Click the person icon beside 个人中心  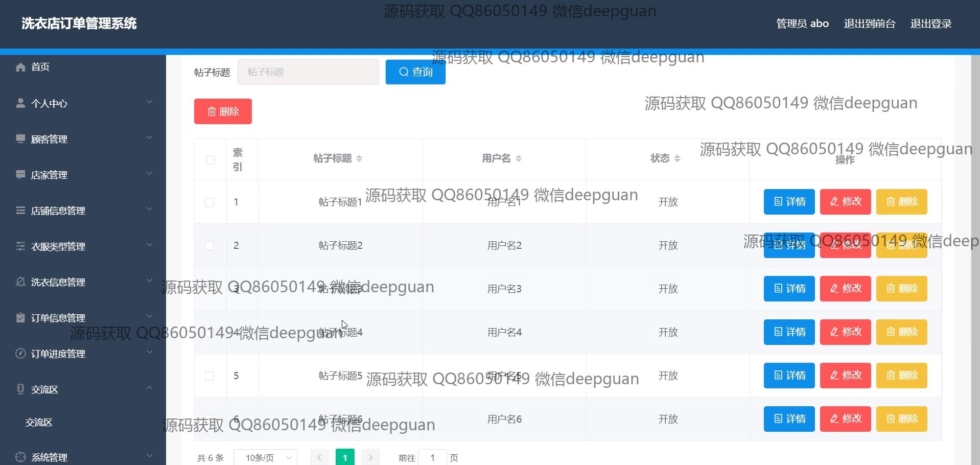click(20, 103)
